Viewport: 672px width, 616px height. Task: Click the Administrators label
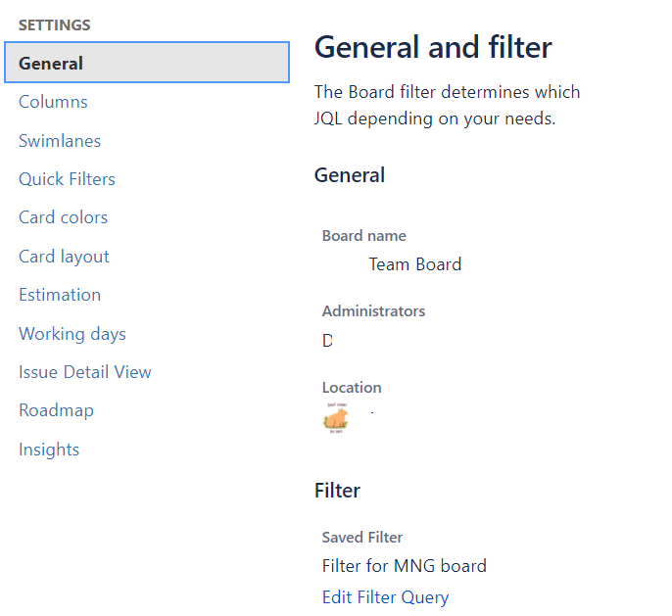click(373, 311)
